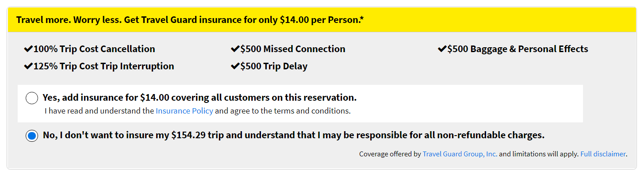Click the checkmark beside 125% Trip Cost Trip Interruption

point(28,66)
